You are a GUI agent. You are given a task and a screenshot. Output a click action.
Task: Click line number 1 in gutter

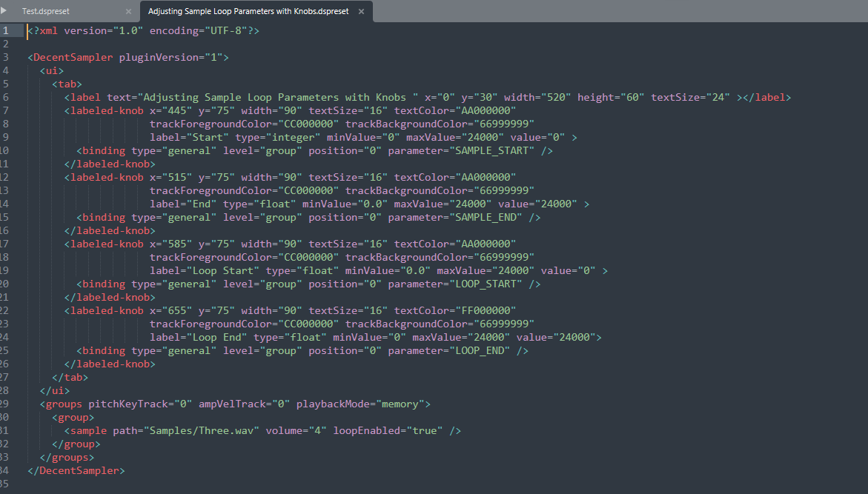pyautogui.click(x=5, y=30)
